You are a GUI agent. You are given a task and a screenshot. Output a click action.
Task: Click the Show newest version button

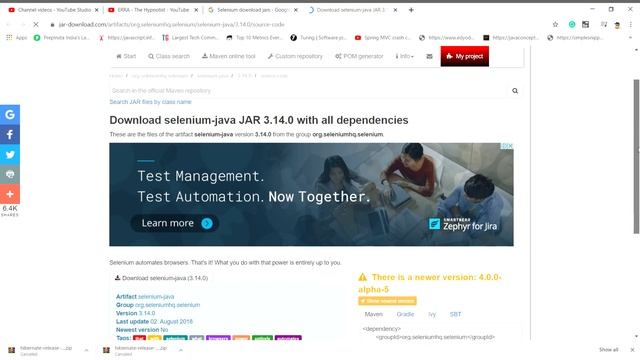(x=387, y=301)
